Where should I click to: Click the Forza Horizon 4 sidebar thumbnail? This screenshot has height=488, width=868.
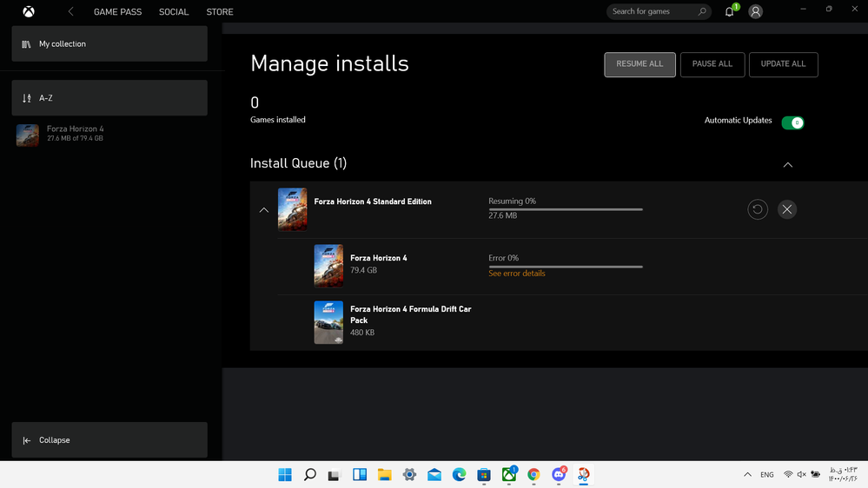28,135
